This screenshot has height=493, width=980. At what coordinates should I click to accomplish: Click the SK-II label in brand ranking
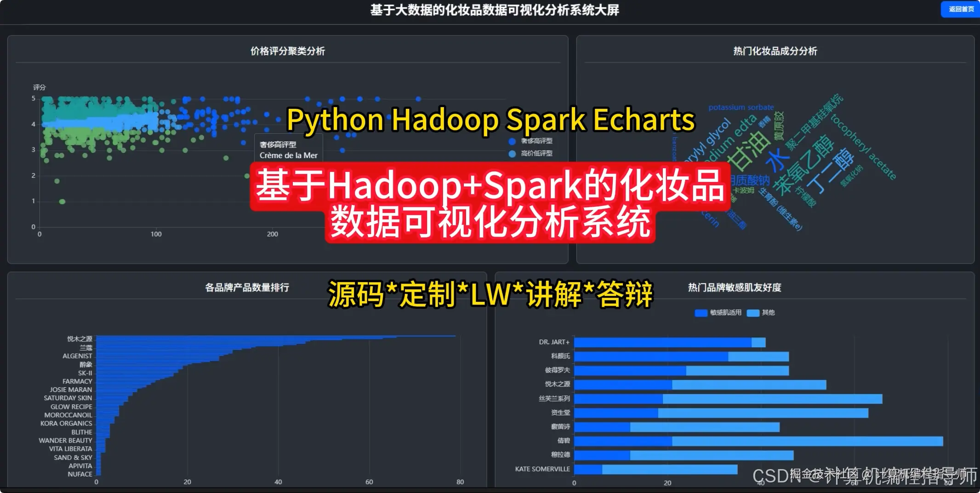pos(85,373)
